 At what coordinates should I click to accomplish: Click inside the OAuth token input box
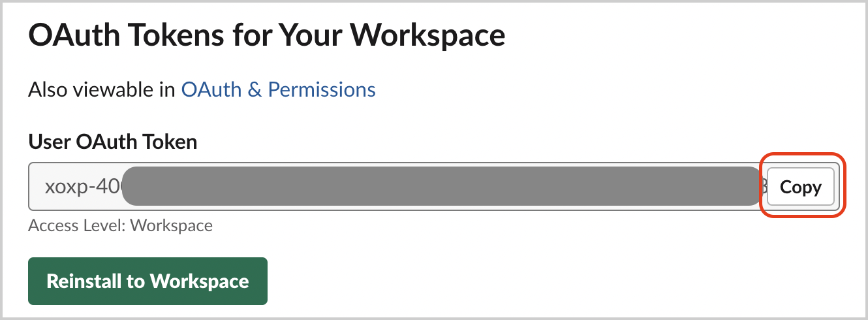(x=392, y=187)
